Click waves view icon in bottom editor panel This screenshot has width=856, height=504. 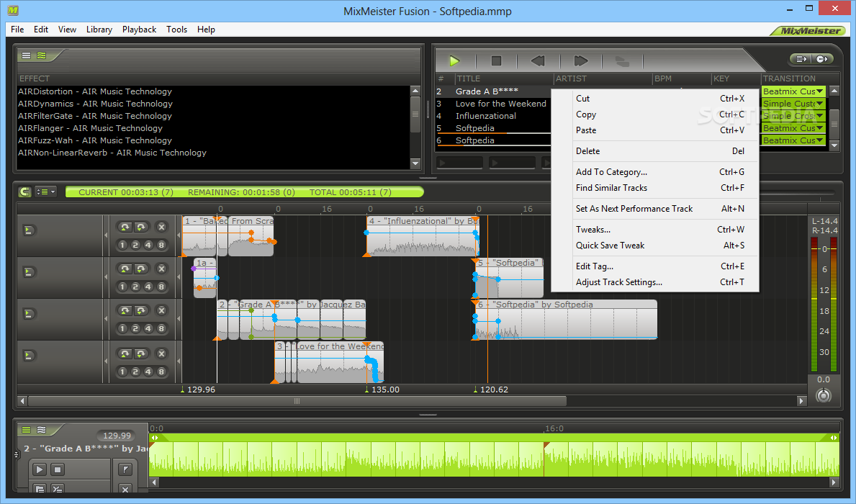point(42,431)
